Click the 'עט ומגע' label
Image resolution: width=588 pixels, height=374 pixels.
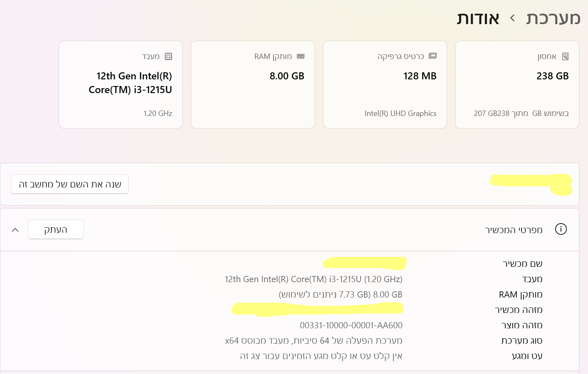pos(527,356)
